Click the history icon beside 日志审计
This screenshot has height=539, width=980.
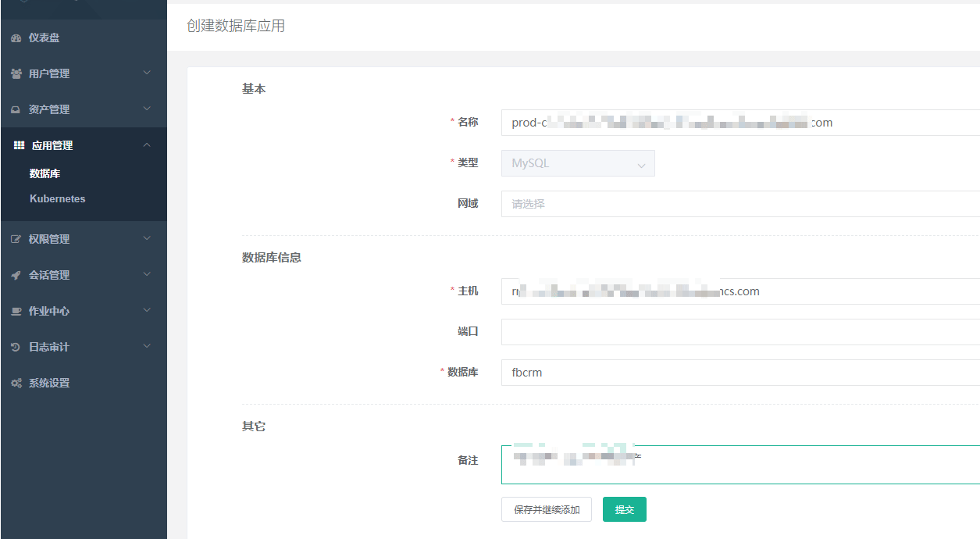pyautogui.click(x=16, y=347)
